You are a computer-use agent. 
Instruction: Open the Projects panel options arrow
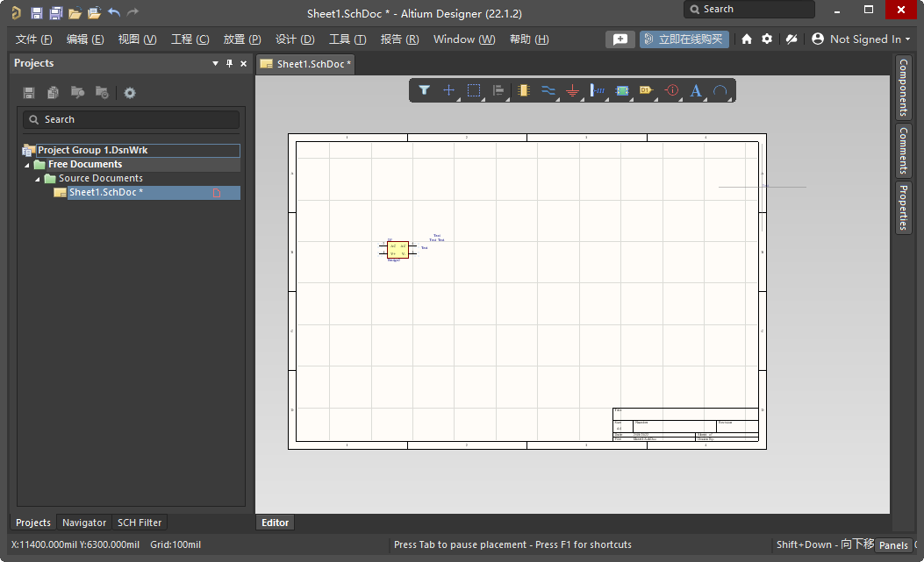(x=214, y=63)
